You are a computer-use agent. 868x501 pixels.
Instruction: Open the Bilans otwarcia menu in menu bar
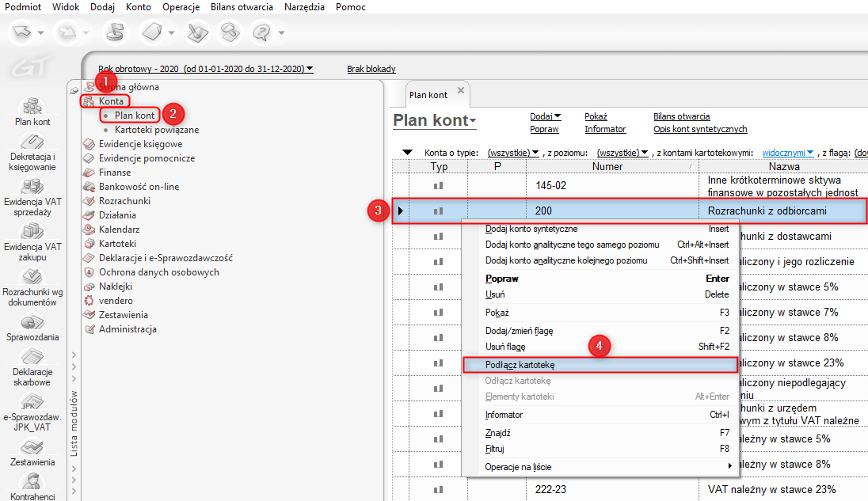[x=242, y=7]
